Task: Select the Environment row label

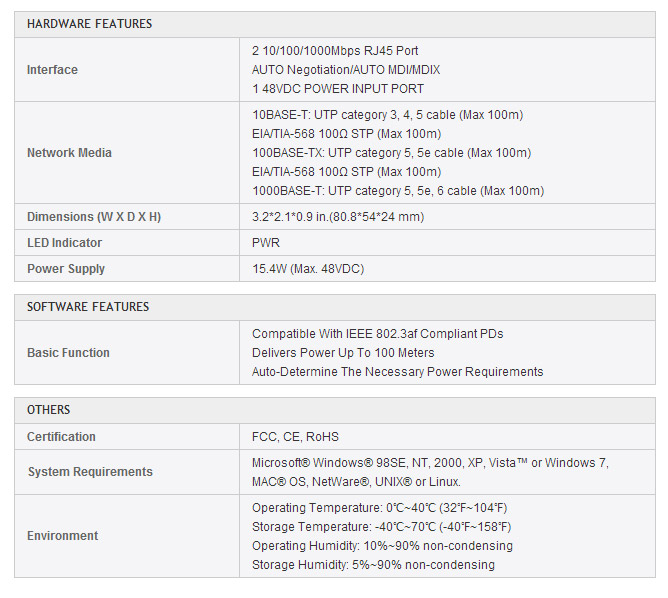Action: pyautogui.click(x=63, y=536)
